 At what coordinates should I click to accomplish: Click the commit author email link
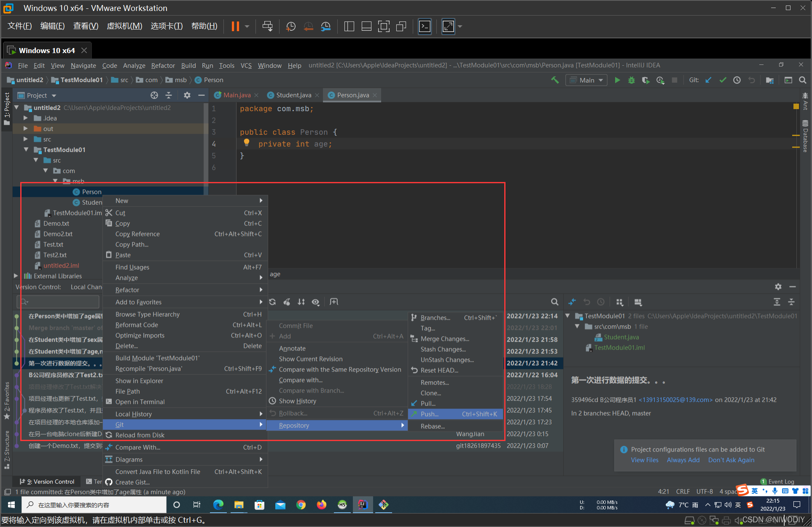click(675, 400)
